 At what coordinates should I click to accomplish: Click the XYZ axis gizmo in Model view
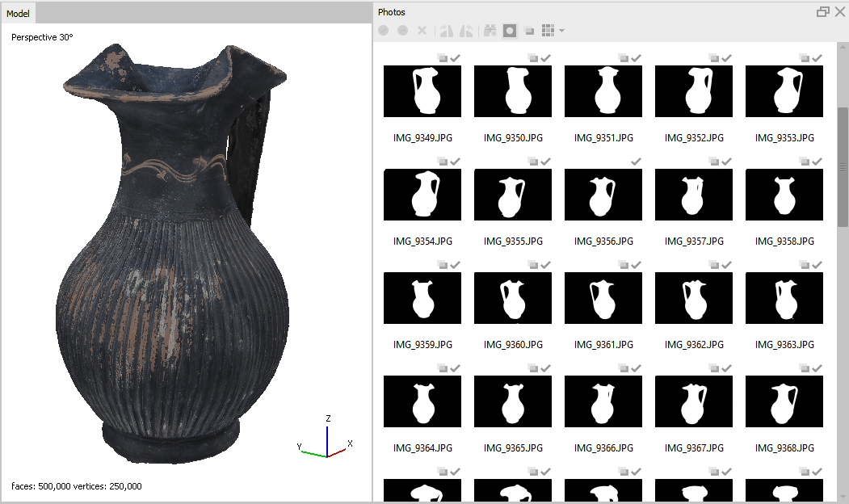[x=325, y=438]
